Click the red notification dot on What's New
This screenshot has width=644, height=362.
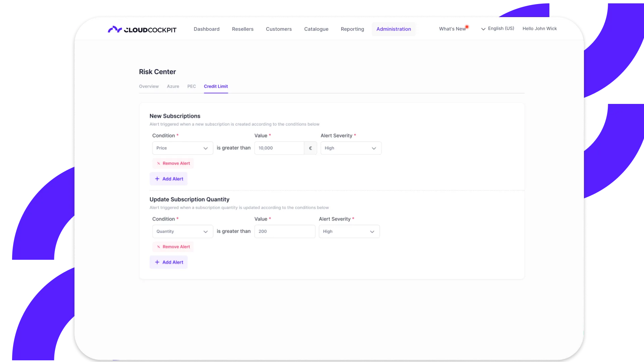(x=467, y=27)
